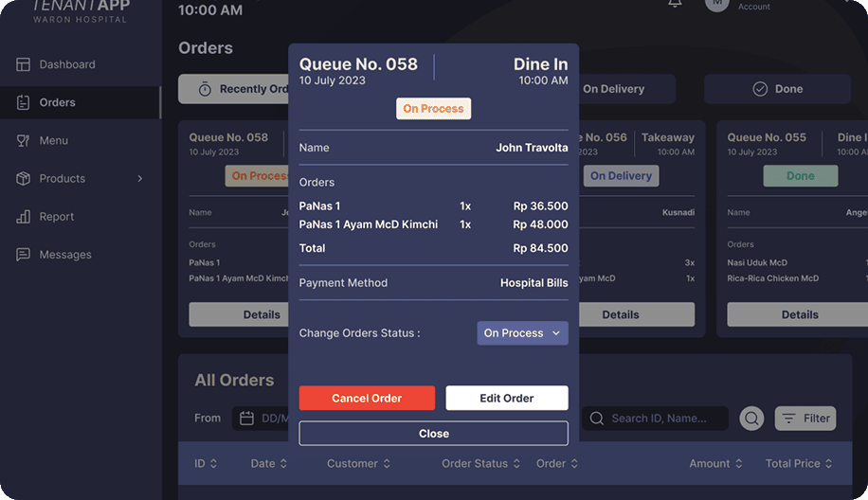Screen dimensions: 868x500
Task: Open the Filter options button
Action: (805, 418)
